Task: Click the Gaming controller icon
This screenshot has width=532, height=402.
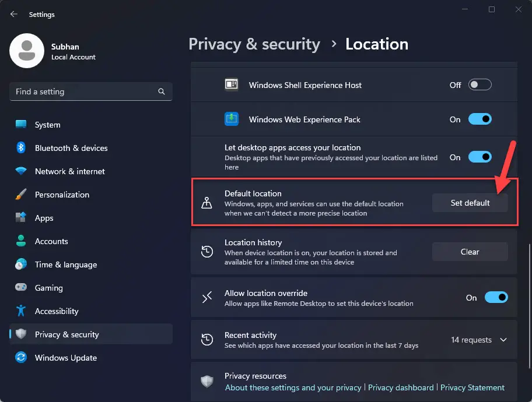Action: click(x=21, y=287)
